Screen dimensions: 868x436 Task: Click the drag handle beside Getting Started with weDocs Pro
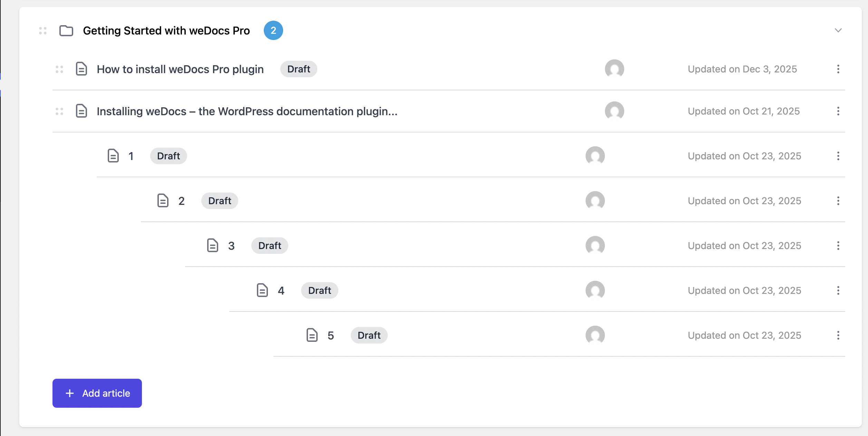click(x=42, y=30)
